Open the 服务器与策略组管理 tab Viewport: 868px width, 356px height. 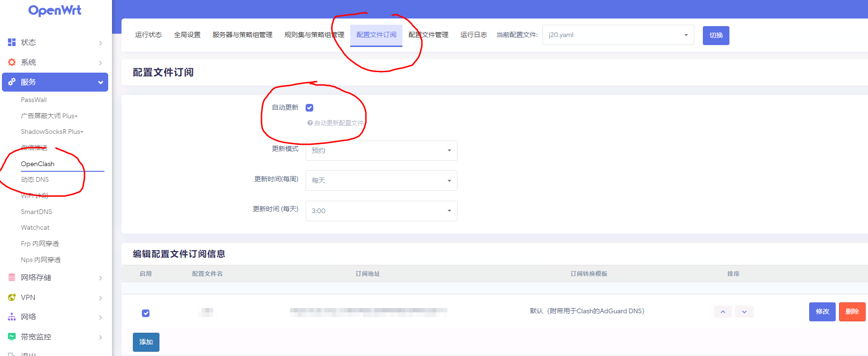pos(243,35)
